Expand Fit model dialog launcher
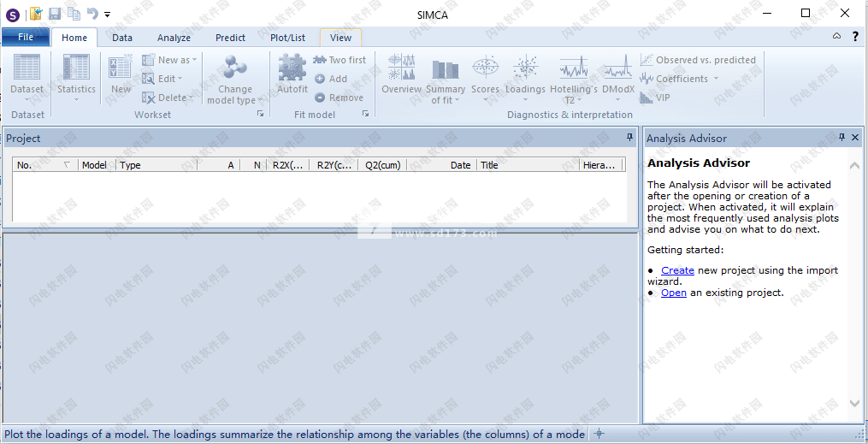The image size is (868, 444). click(365, 114)
